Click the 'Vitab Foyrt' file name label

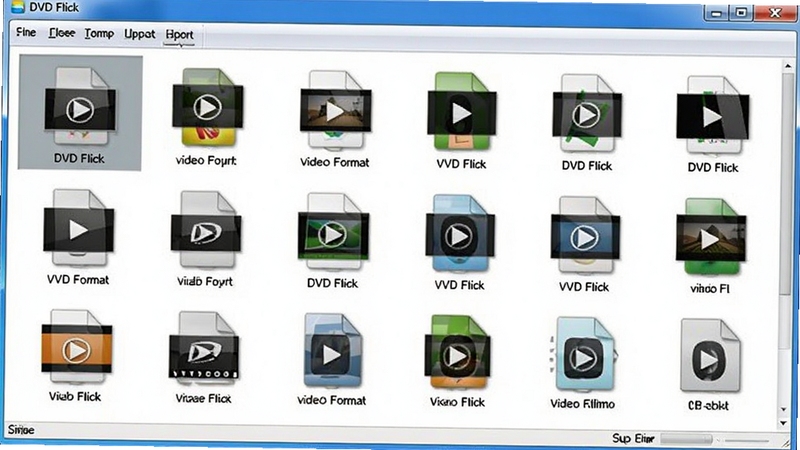(205, 281)
